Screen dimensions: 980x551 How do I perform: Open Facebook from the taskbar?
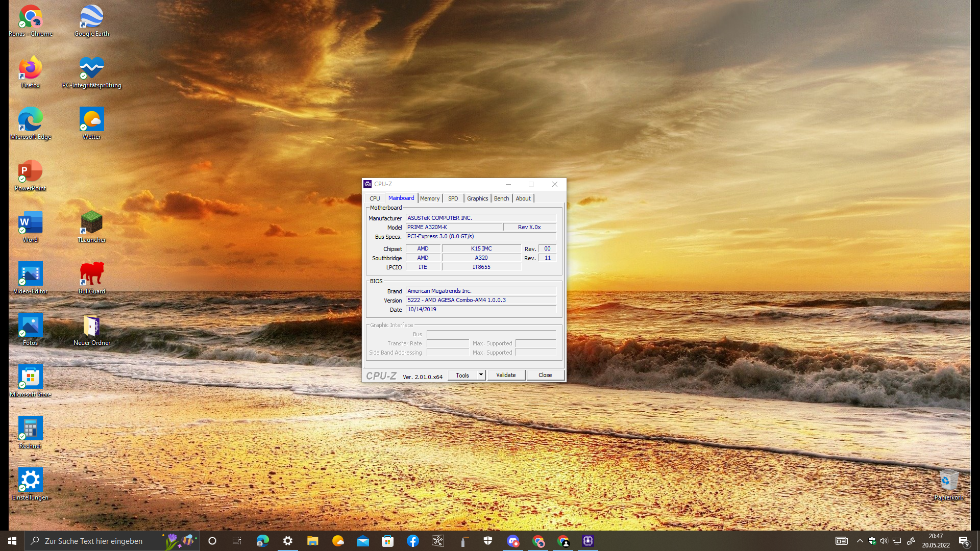(413, 541)
